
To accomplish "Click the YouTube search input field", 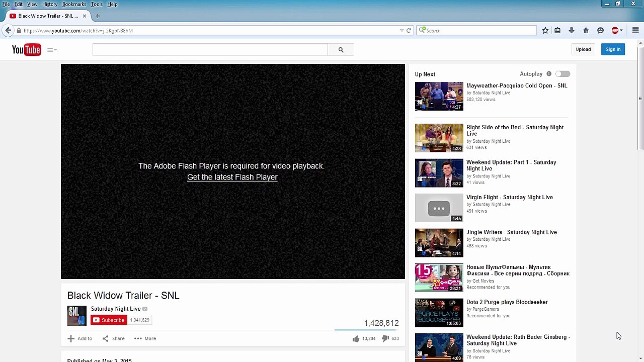I will tap(210, 50).
